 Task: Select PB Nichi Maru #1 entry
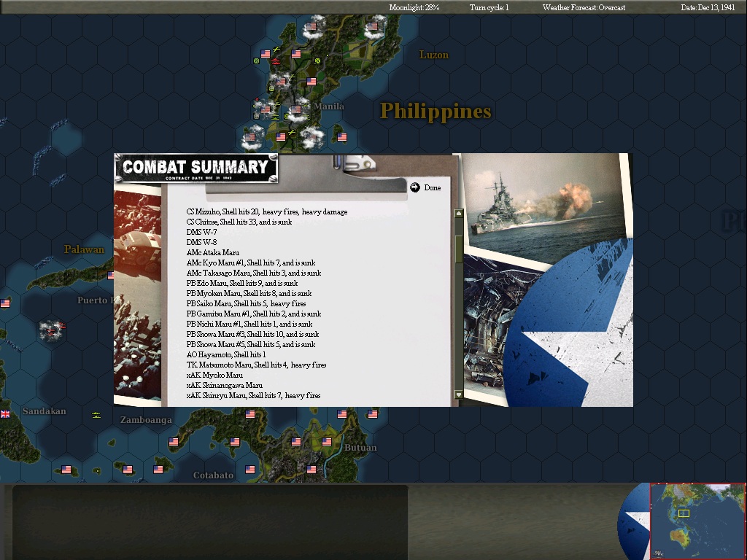[249, 324]
